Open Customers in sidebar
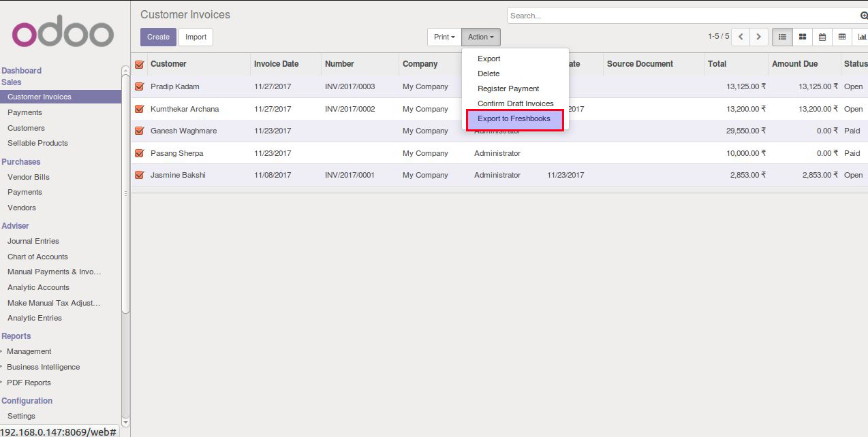 pyautogui.click(x=26, y=128)
